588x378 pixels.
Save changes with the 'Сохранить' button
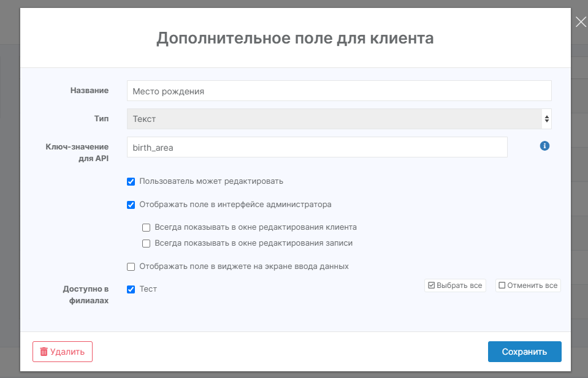(x=525, y=352)
